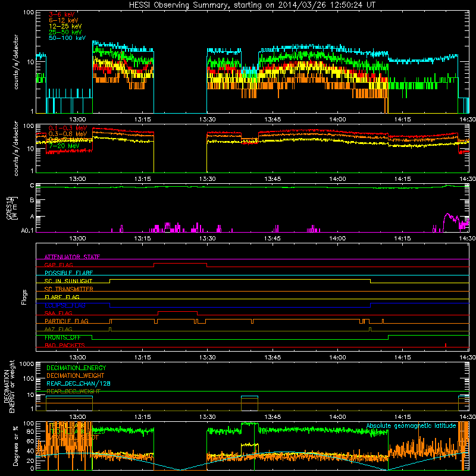Viewport: 476px width, 476px height.
Task: Click the 13:45 tick label under the keV counts panel
Action: 273,120
